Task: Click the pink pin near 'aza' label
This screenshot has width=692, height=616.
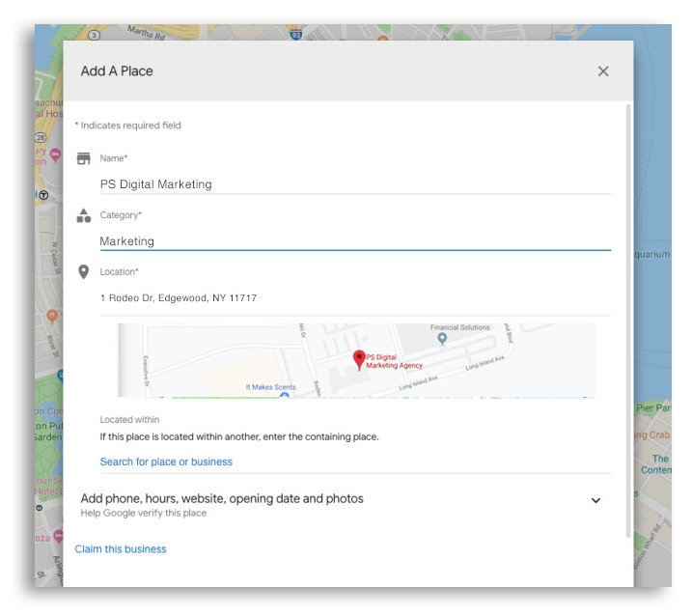Action: click(58, 537)
